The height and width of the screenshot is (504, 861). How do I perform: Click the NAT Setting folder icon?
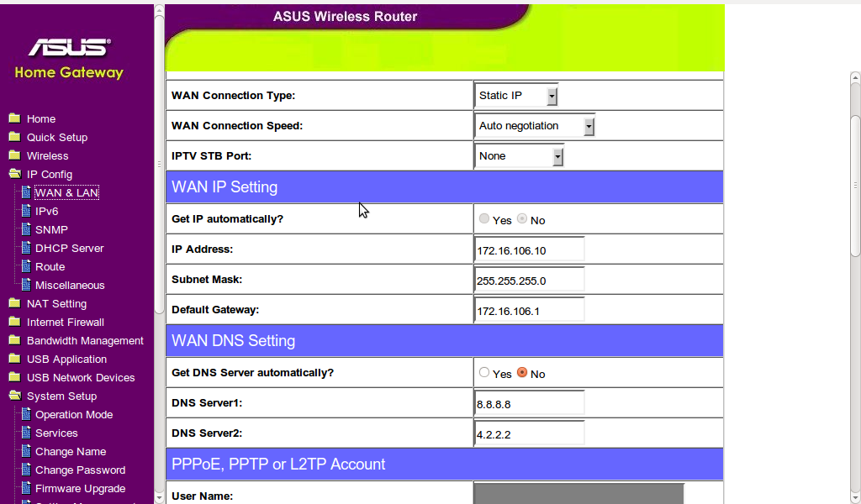[x=15, y=303]
